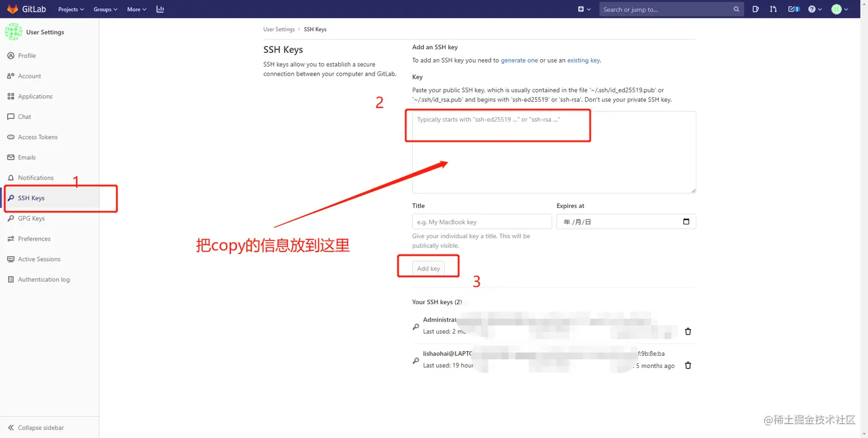
Task: Click the GPG Keys key icon
Action: tap(10, 219)
